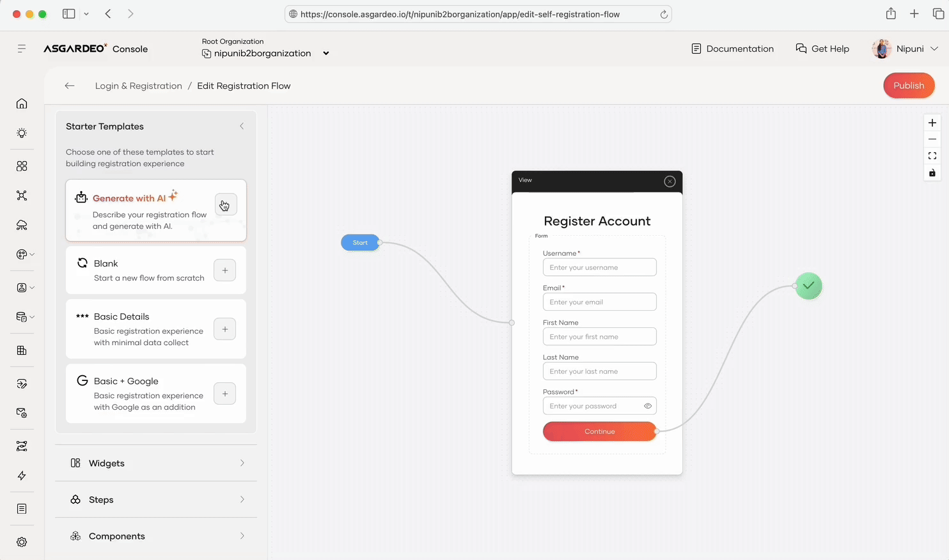949x560 pixels.
Task: Close the Register Account view step
Action: pos(670,182)
